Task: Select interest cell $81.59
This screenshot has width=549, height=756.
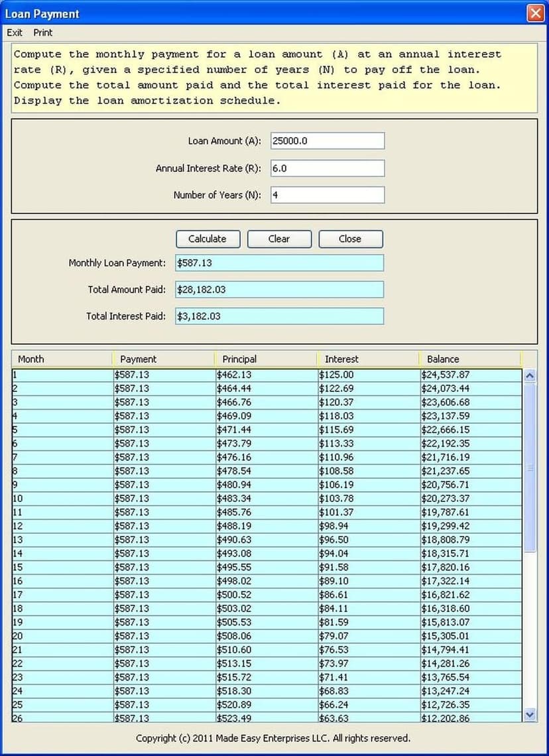Action: tap(369, 622)
